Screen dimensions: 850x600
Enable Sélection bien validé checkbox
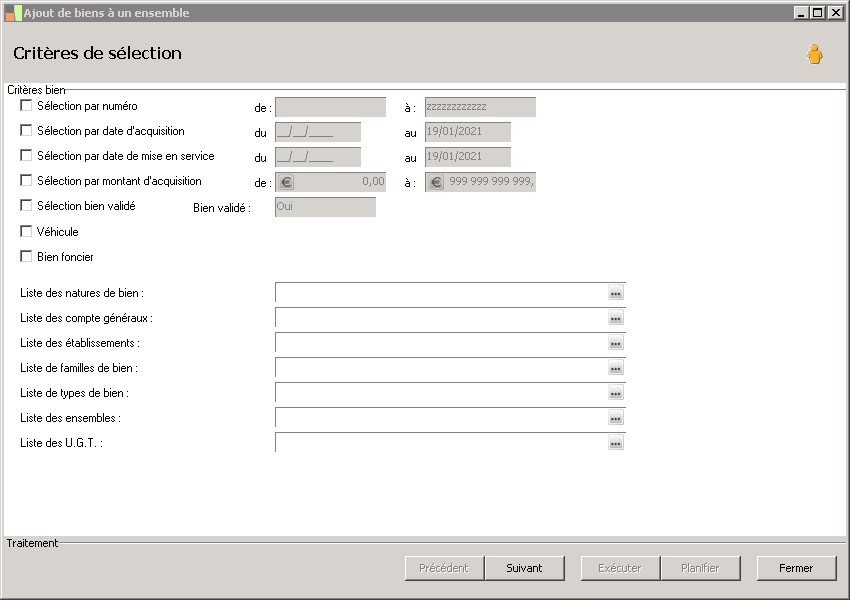[26, 206]
